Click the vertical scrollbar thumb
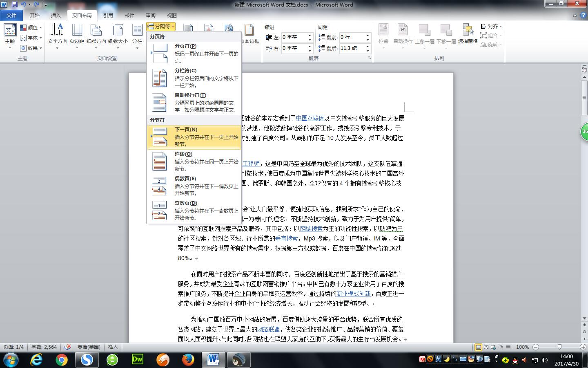The height and width of the screenshot is (368, 588). click(x=584, y=98)
